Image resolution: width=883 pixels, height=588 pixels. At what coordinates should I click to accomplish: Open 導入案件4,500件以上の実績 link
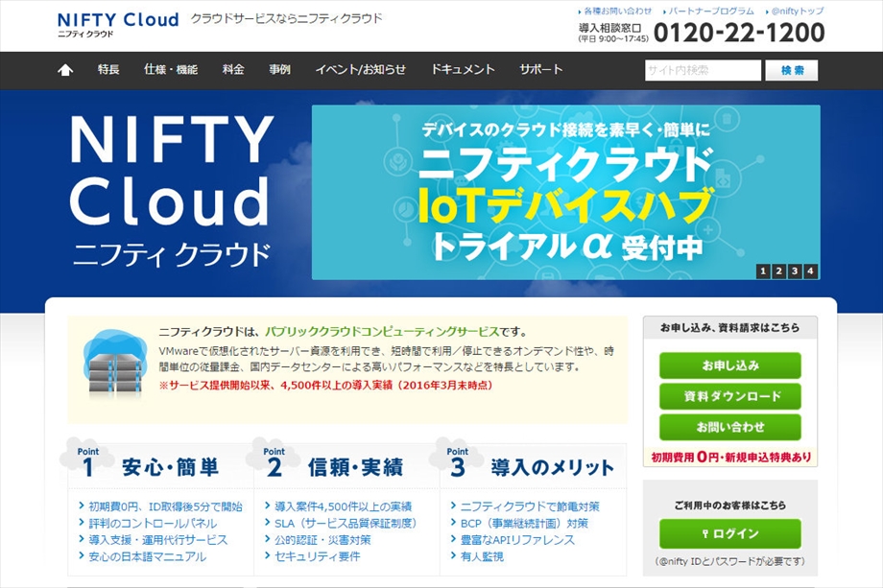pos(343,506)
